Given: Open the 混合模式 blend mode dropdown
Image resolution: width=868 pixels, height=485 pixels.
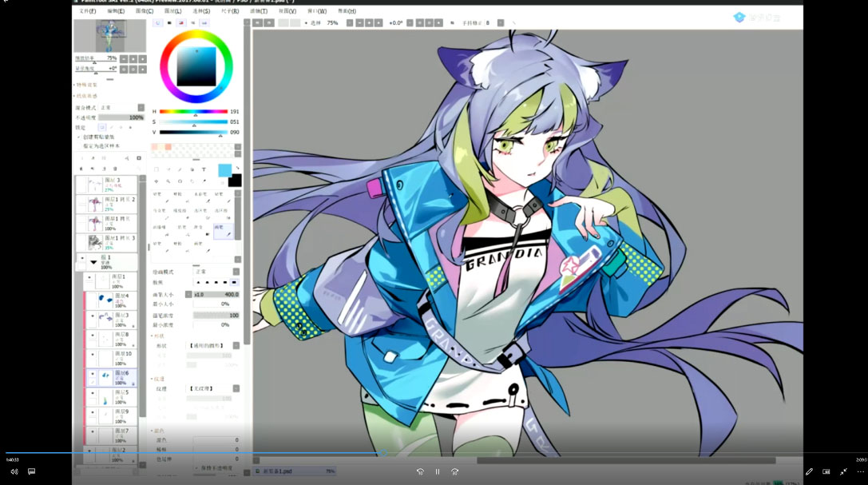Looking at the screenshot, I should pos(141,107).
